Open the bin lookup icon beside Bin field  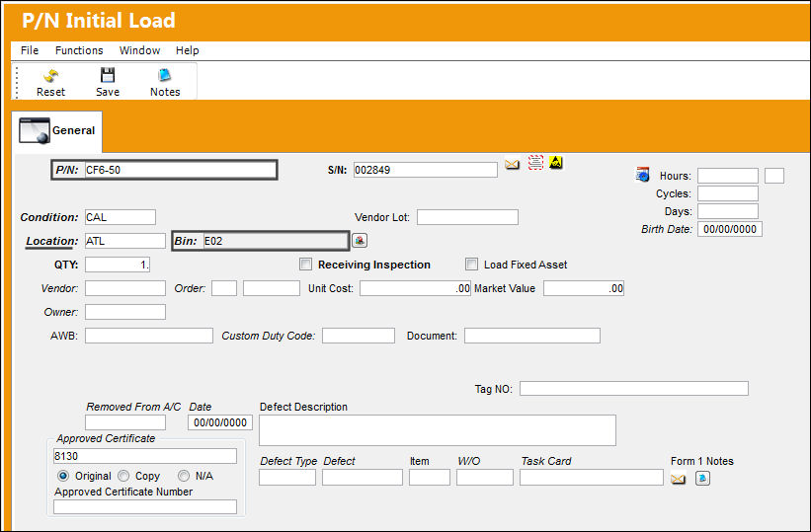(360, 241)
